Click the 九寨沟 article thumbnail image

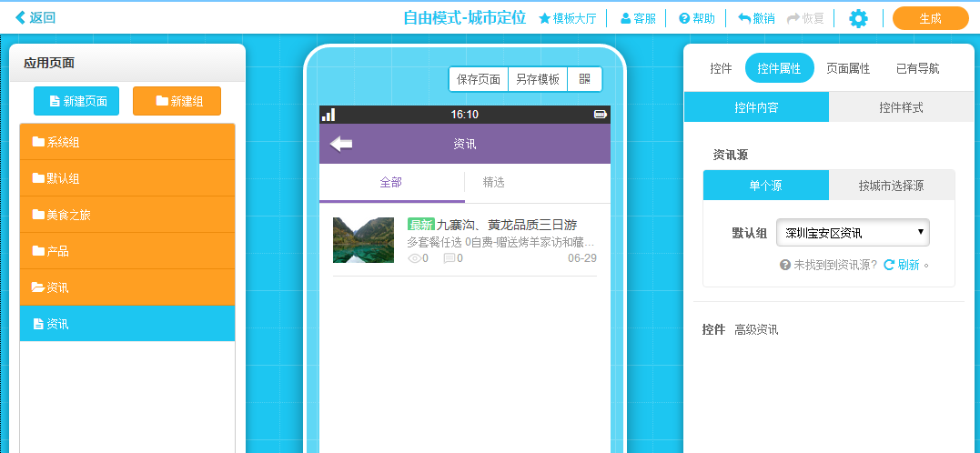(x=363, y=240)
